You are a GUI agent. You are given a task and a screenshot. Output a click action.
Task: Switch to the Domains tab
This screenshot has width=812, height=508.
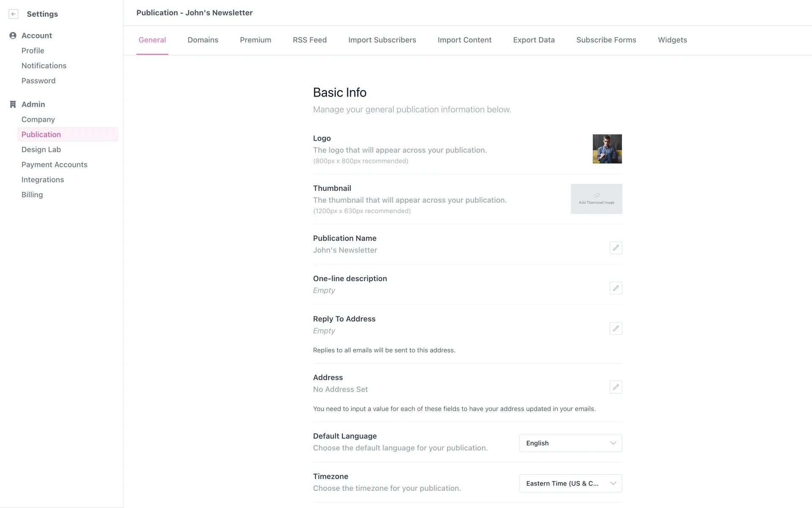[x=203, y=40]
